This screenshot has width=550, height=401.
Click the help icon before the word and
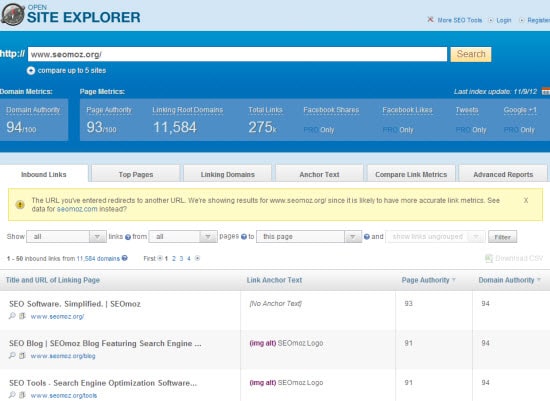click(x=367, y=237)
